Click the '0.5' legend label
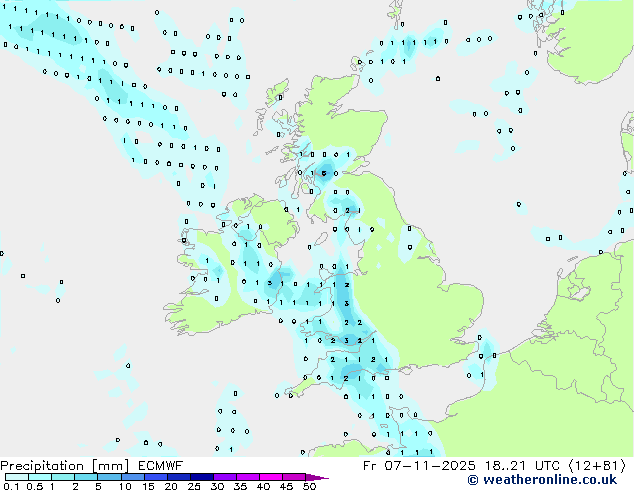 (x=35, y=486)
